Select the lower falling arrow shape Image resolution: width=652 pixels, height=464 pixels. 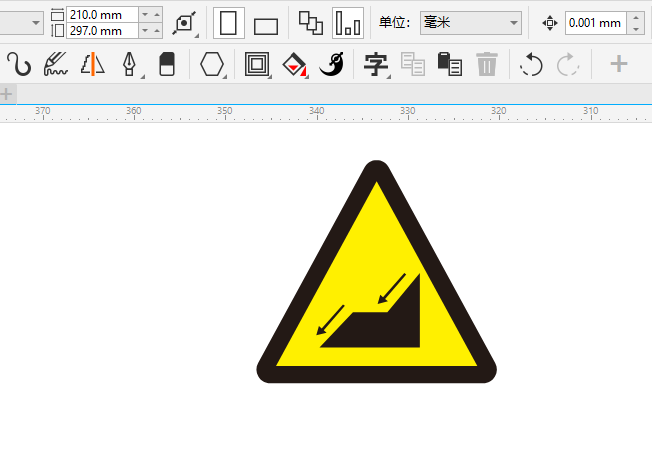click(x=330, y=320)
